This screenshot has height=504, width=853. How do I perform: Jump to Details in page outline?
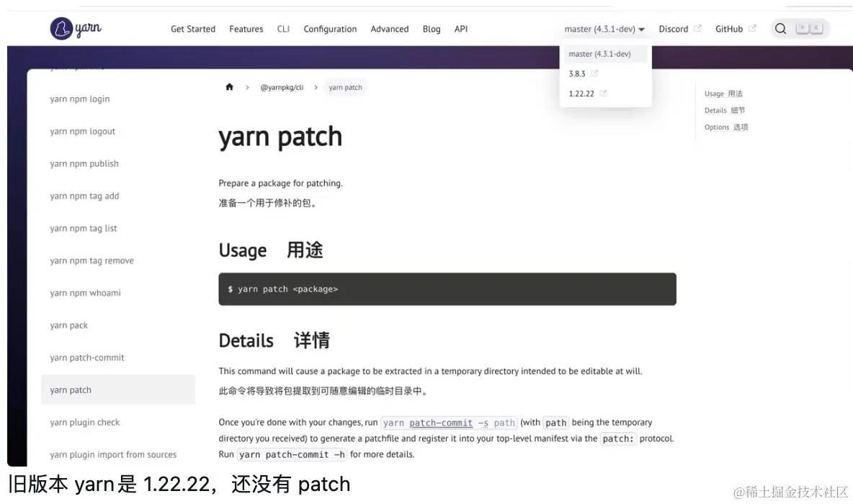coord(725,110)
